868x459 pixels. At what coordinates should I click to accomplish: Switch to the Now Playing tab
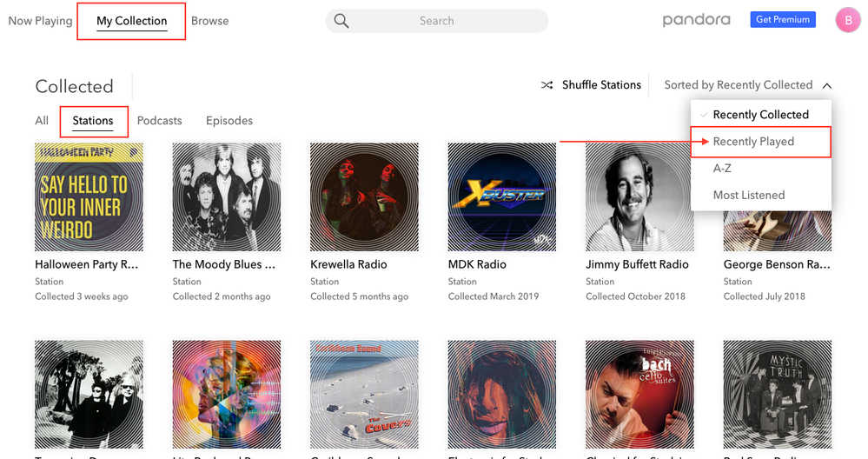coord(40,21)
